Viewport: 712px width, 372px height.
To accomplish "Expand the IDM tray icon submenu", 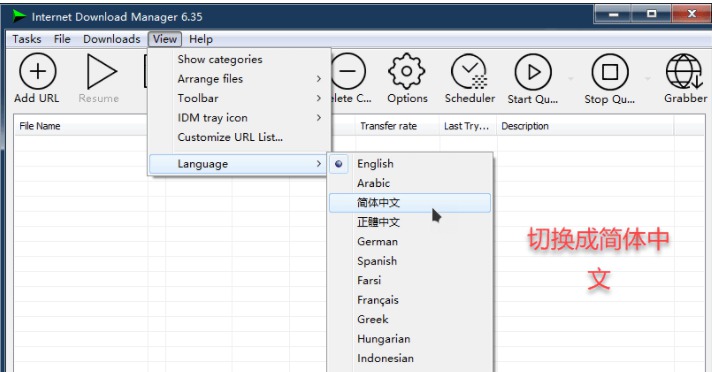I will pos(240,118).
